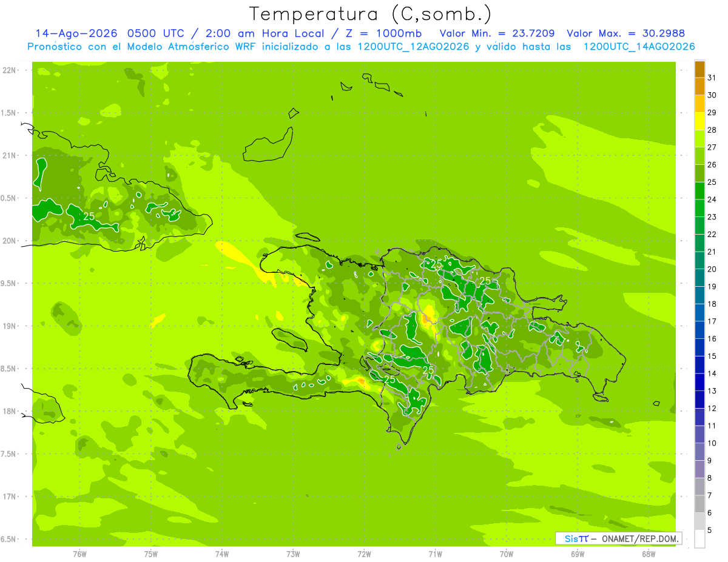Click the purple legend swatch between 8 and 9

click(x=699, y=470)
